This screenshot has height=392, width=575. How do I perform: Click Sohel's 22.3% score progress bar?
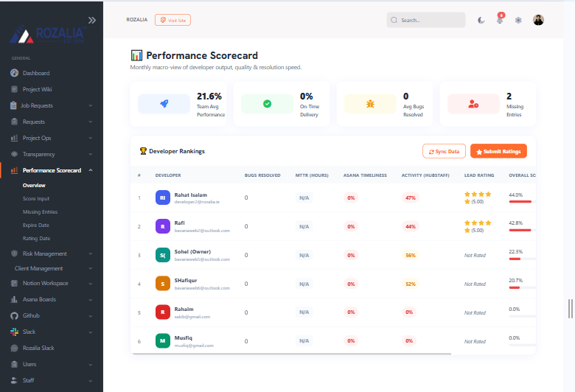pos(522,259)
